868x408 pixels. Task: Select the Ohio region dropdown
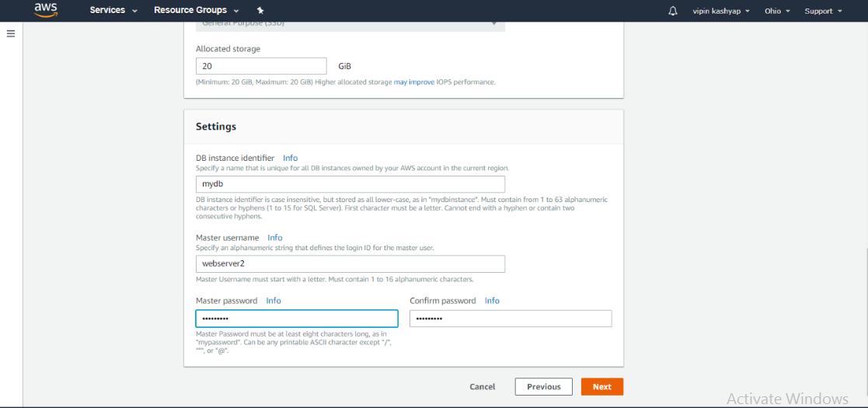tap(777, 11)
